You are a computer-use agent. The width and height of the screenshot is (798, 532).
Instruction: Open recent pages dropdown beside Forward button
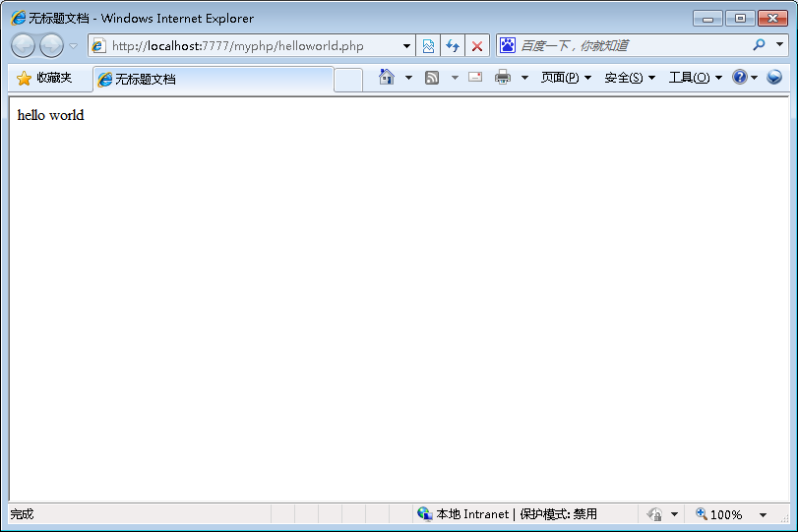click(73, 46)
